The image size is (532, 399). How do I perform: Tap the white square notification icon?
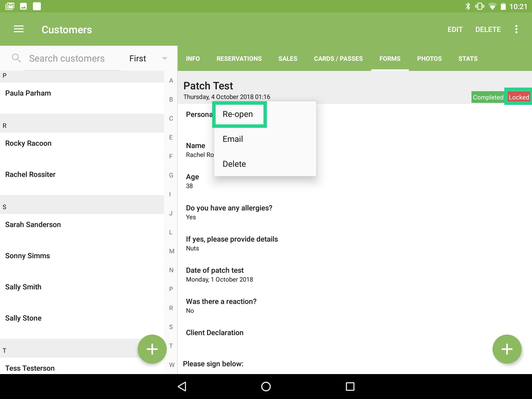tap(37, 6)
